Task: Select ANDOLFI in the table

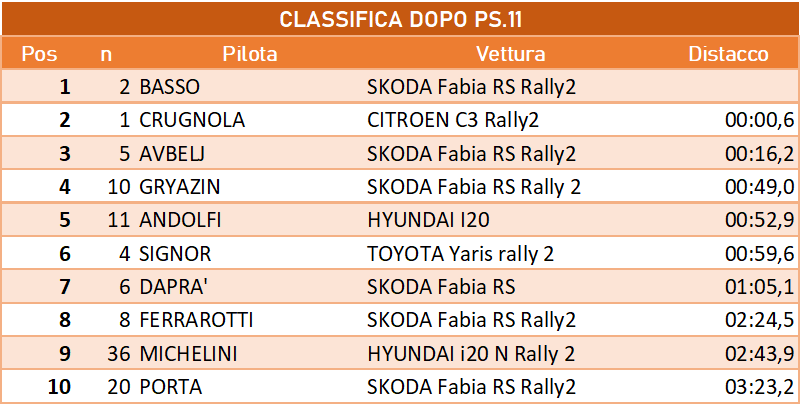Action: click(x=180, y=220)
